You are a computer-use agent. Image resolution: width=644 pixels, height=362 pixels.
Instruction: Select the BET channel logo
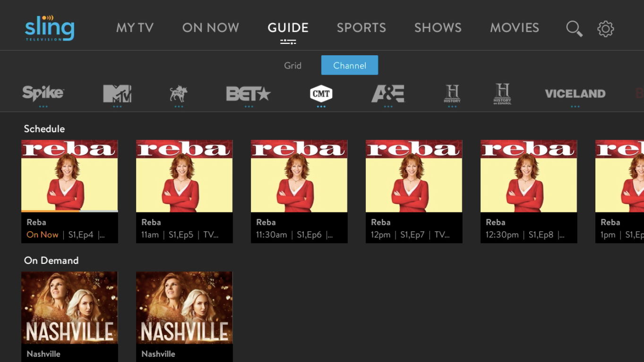248,93
